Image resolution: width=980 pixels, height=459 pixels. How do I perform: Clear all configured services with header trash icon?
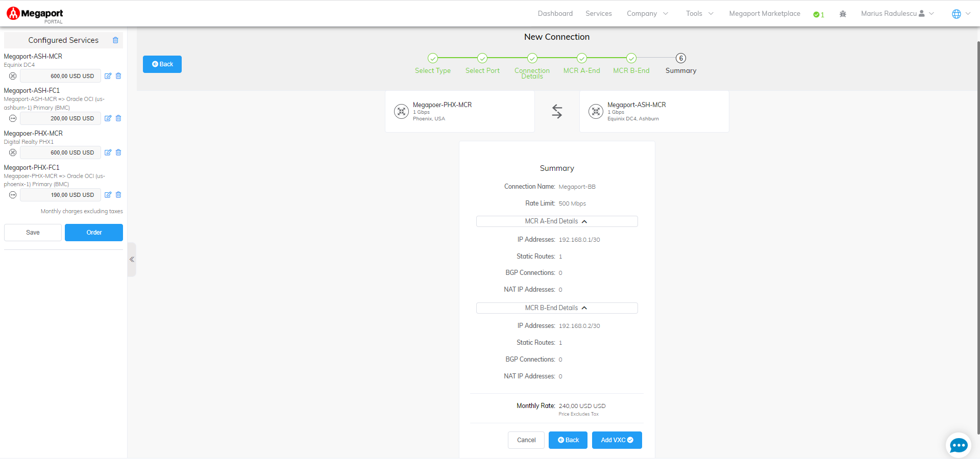click(115, 40)
